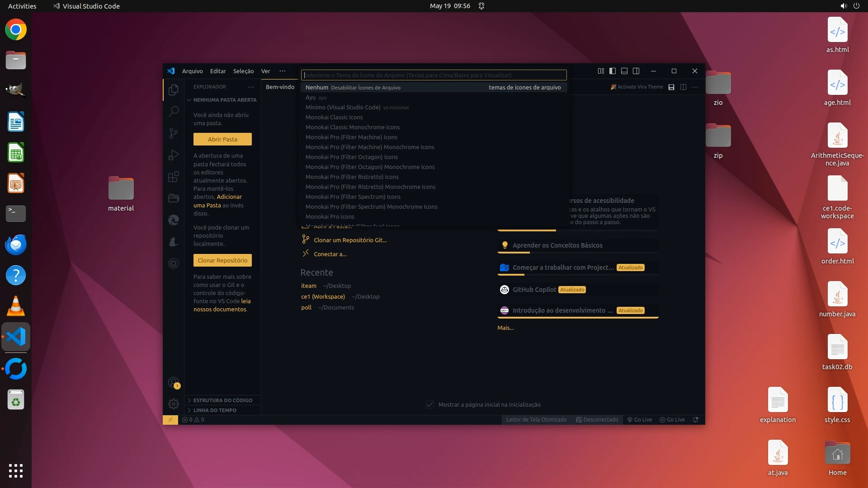
Task: Select 'Monokai Classic Icons' theme entry
Action: tap(334, 117)
